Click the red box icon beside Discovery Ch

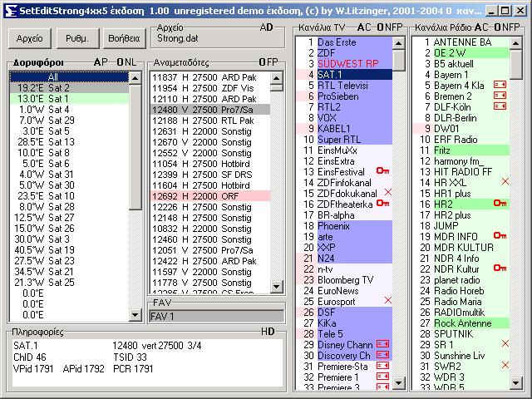[x=382, y=355]
